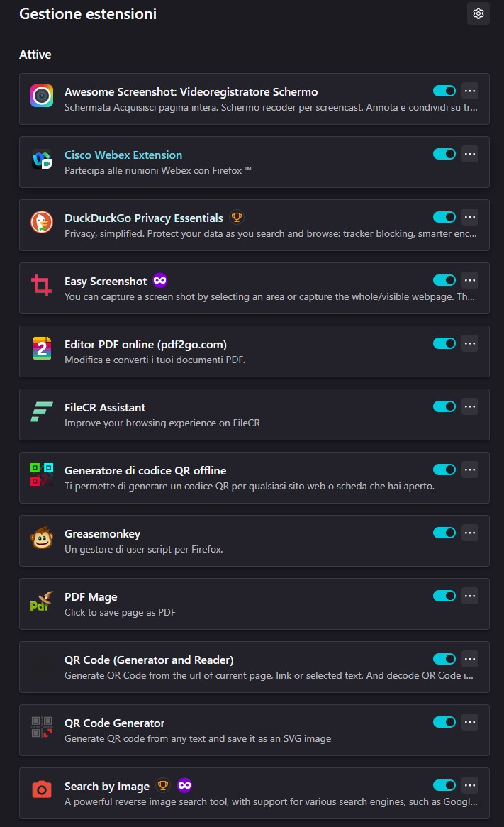The height and width of the screenshot is (827, 504).
Task: Select the PDF Mage extension card
Action: (254, 604)
